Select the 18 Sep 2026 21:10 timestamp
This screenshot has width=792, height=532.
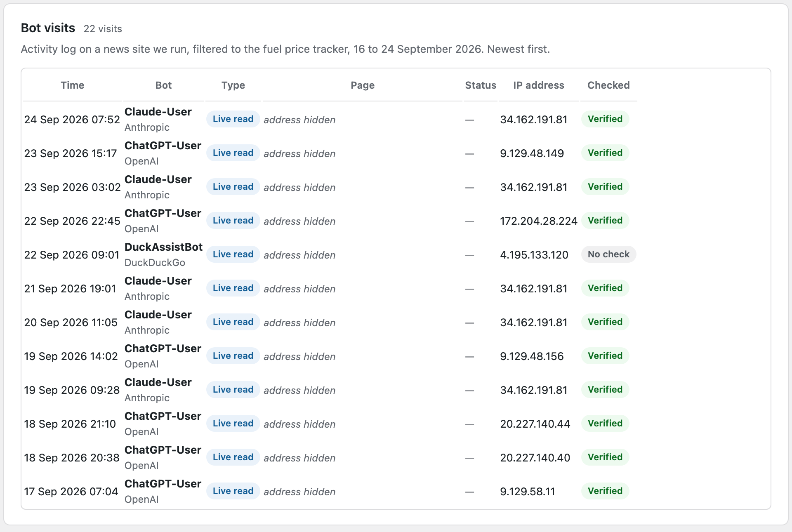(x=70, y=424)
